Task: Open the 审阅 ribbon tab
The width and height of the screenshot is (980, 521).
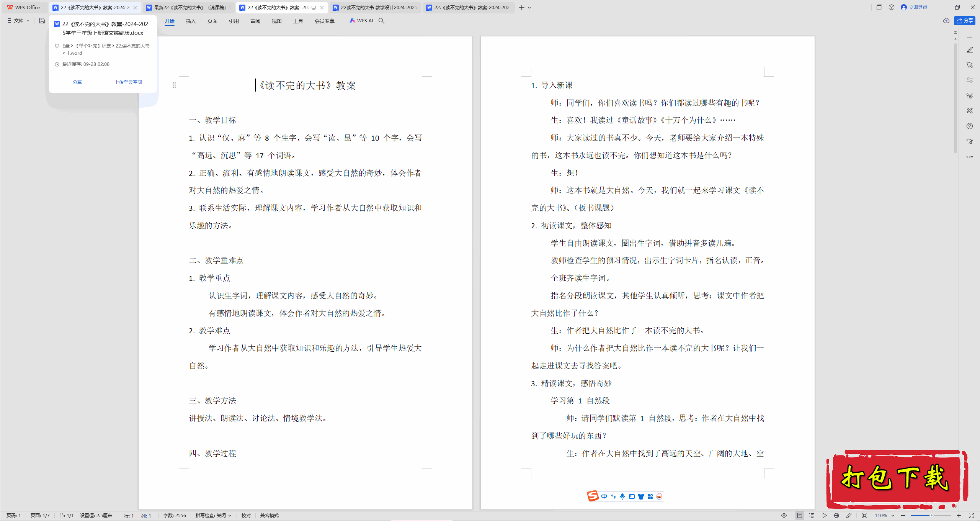Action: (x=255, y=21)
